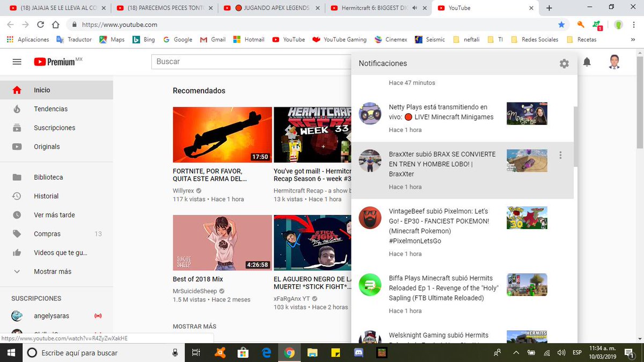
Task: Open Recetas bookmarks folder
Action: tap(581, 40)
